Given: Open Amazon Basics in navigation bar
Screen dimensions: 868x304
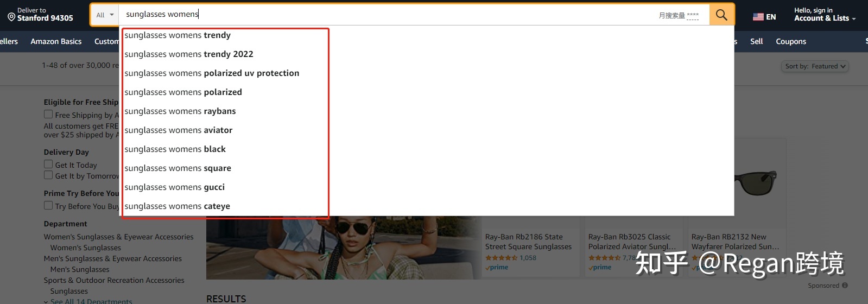Looking at the screenshot, I should pos(56,41).
